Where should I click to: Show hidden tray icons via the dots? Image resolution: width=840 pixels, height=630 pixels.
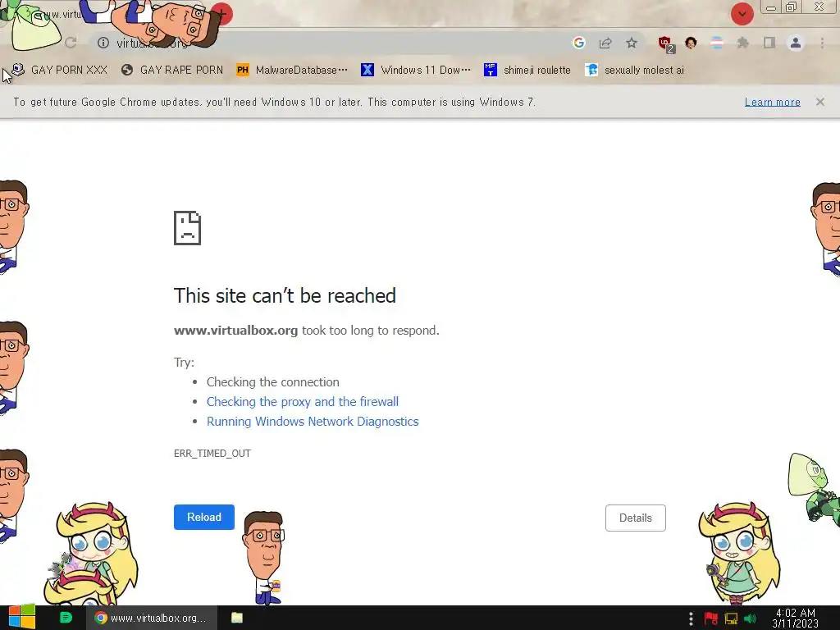691,619
